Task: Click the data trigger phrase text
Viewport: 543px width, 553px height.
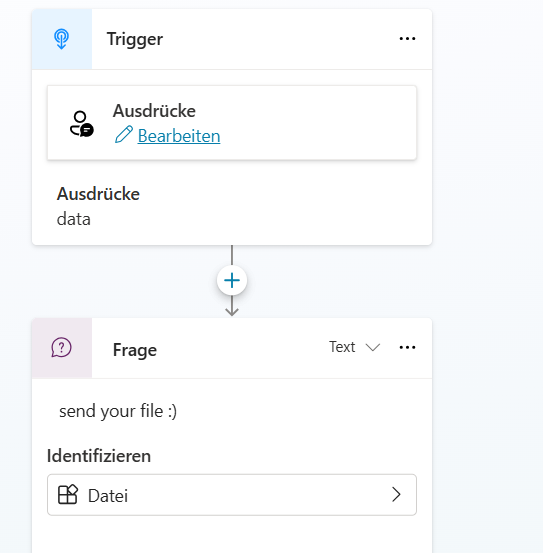Action: click(x=74, y=219)
